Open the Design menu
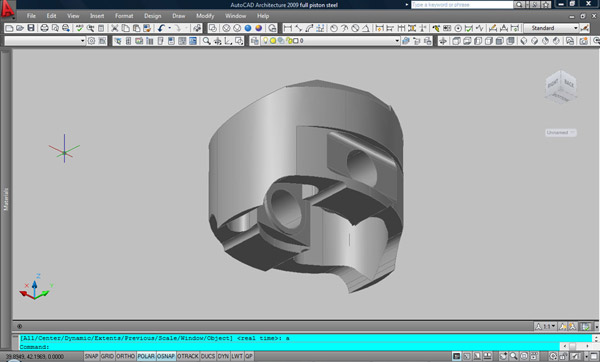The width and height of the screenshot is (600, 362). (x=152, y=16)
